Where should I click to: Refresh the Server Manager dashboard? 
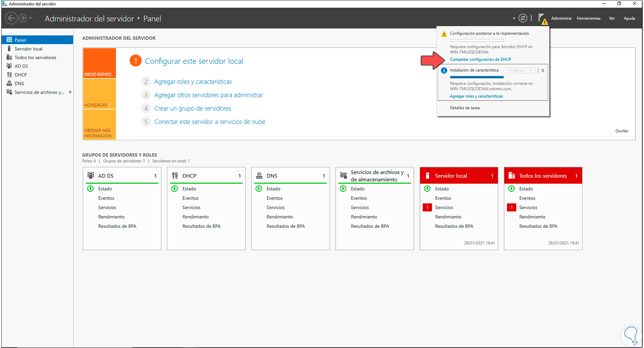pos(522,18)
